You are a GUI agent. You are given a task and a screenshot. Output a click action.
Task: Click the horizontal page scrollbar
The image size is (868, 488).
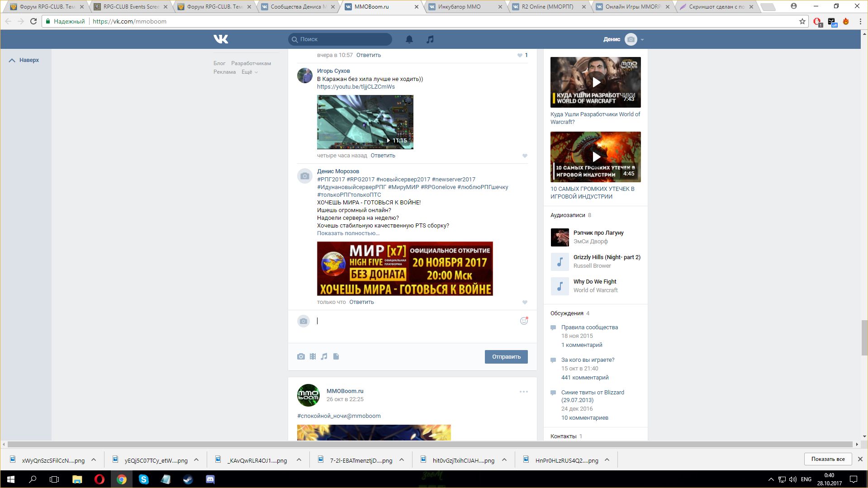tap(430, 445)
